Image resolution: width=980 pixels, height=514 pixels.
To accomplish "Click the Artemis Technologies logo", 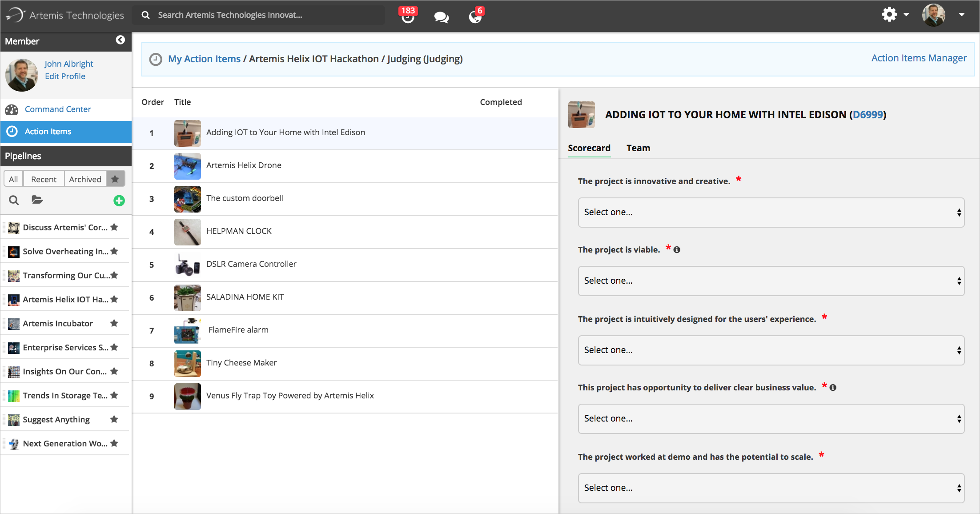I will click(65, 15).
